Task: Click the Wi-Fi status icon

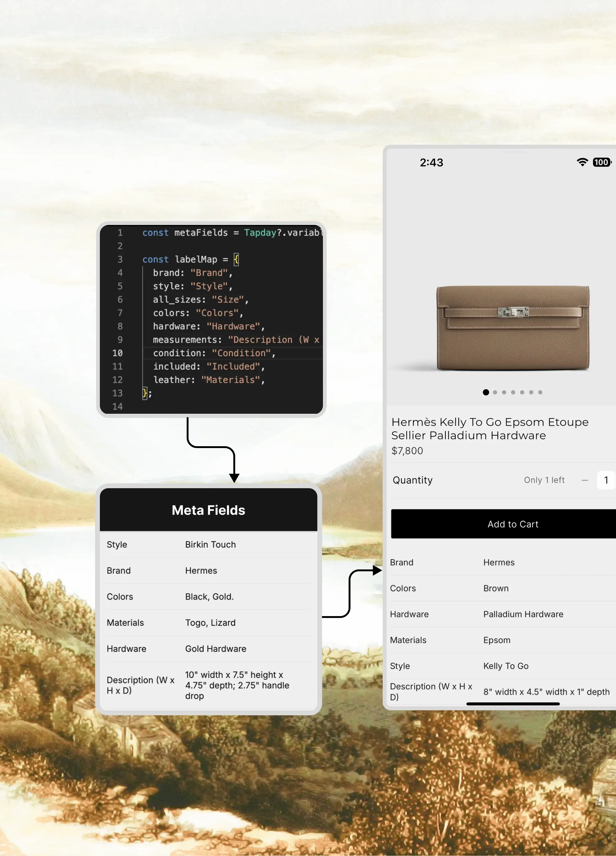Action: pyautogui.click(x=582, y=162)
